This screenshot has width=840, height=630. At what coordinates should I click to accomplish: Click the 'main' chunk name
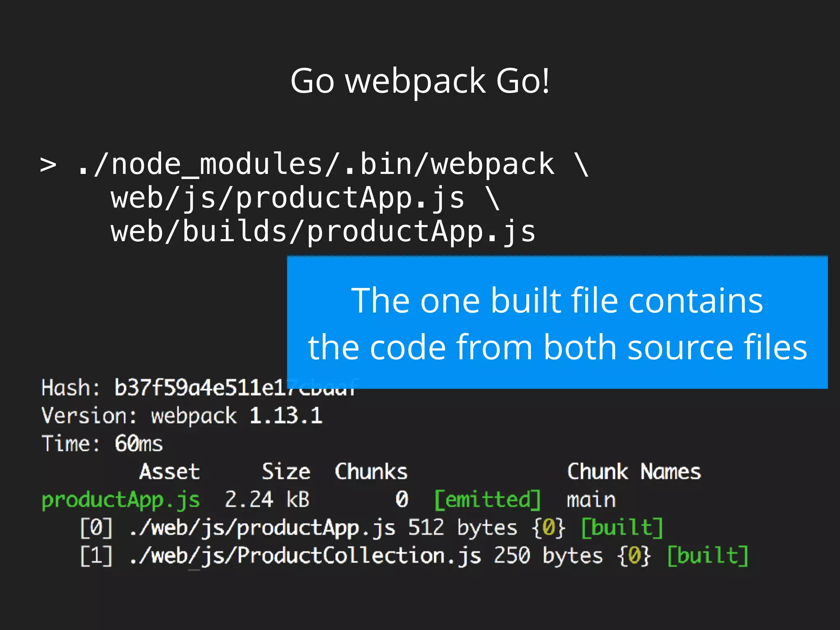591,500
